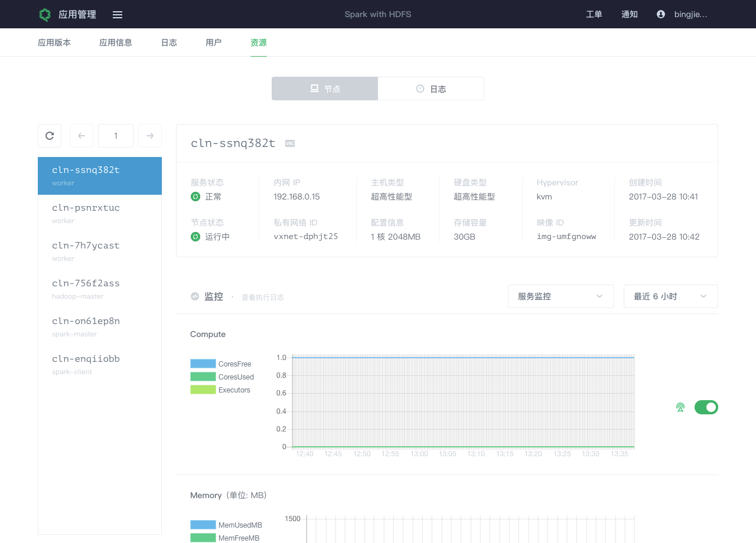Click the CoresFree legend color swatch
This screenshot has height=543, width=756.
tap(203, 364)
